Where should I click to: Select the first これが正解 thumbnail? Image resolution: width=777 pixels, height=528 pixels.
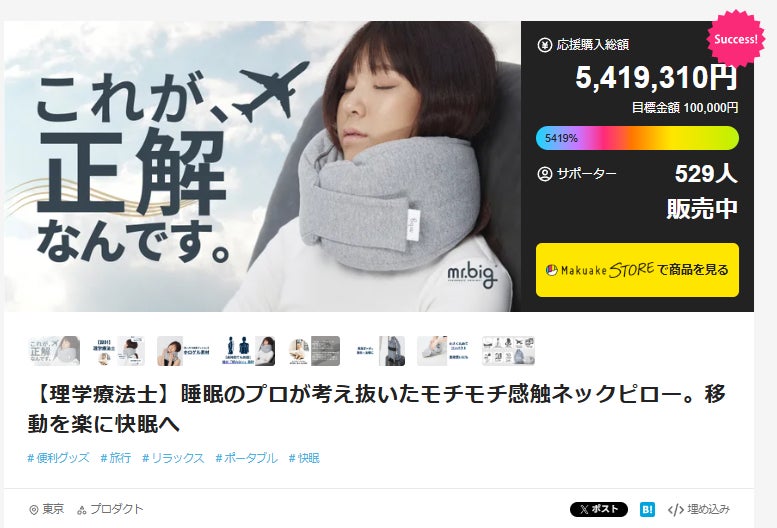tap(55, 351)
